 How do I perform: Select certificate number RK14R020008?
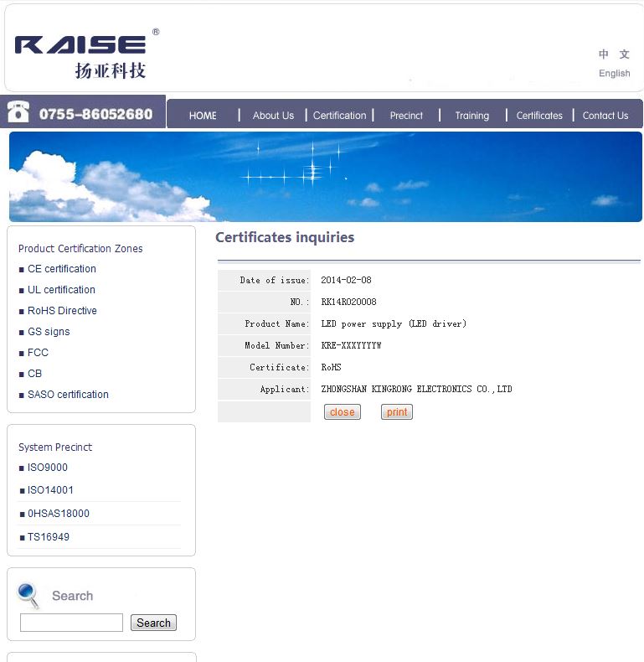pos(348,302)
